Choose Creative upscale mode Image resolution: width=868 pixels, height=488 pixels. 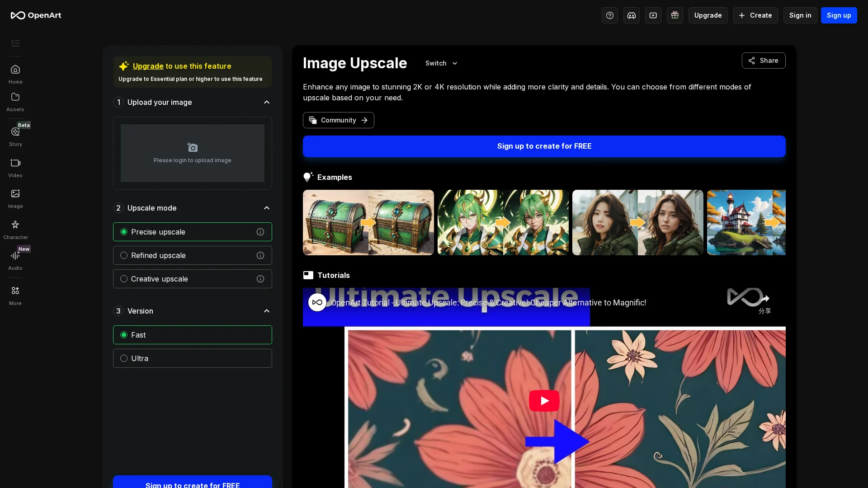[x=124, y=279]
